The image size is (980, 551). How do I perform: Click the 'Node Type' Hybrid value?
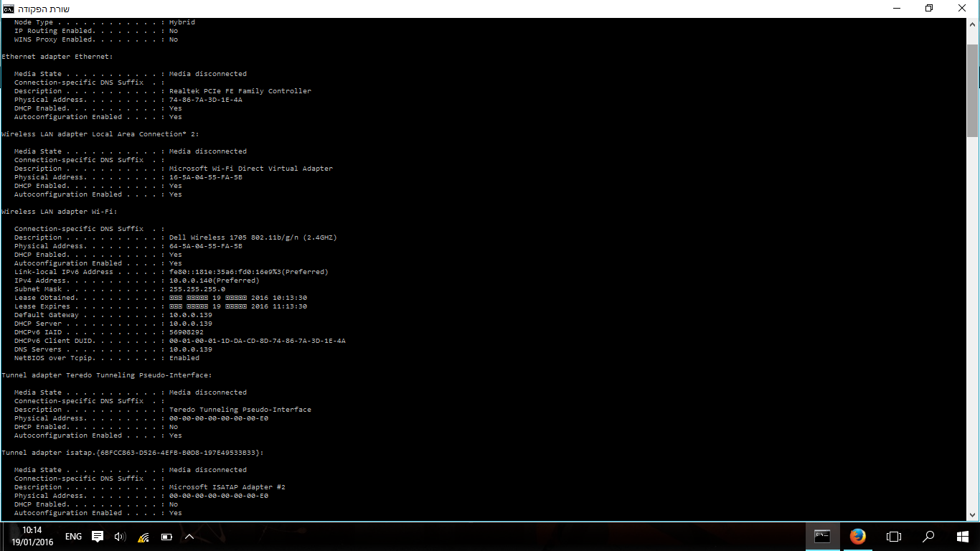coord(182,22)
